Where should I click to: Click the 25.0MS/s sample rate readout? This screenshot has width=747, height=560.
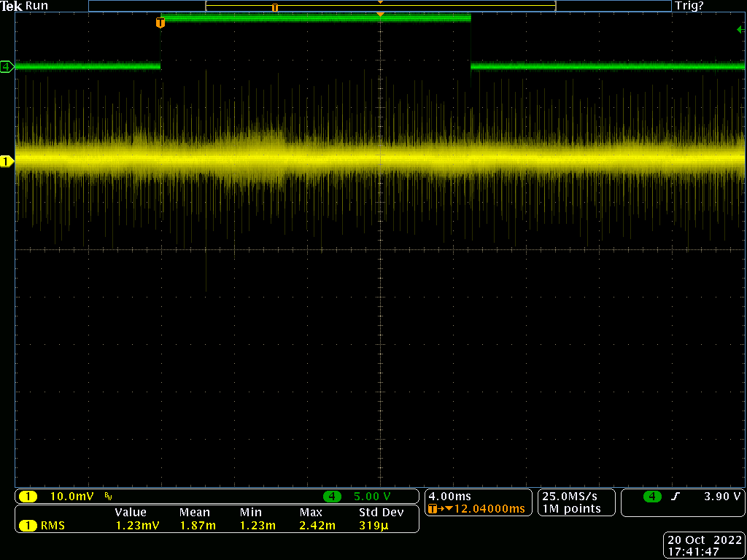tap(568, 496)
